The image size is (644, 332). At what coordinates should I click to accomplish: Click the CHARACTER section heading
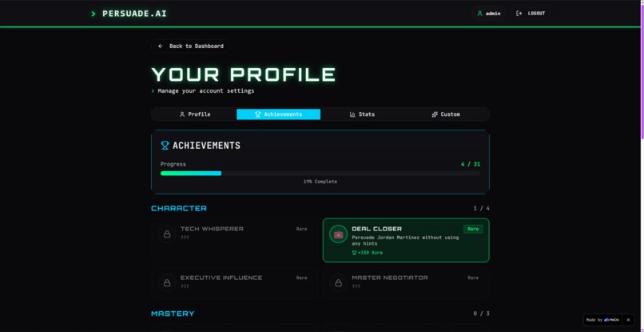(x=179, y=208)
